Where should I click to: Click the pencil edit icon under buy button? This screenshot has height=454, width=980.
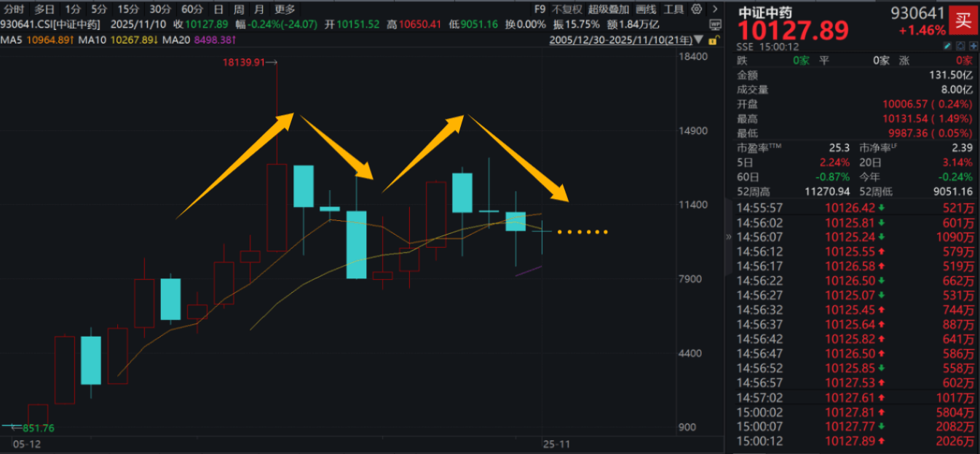coord(947,45)
